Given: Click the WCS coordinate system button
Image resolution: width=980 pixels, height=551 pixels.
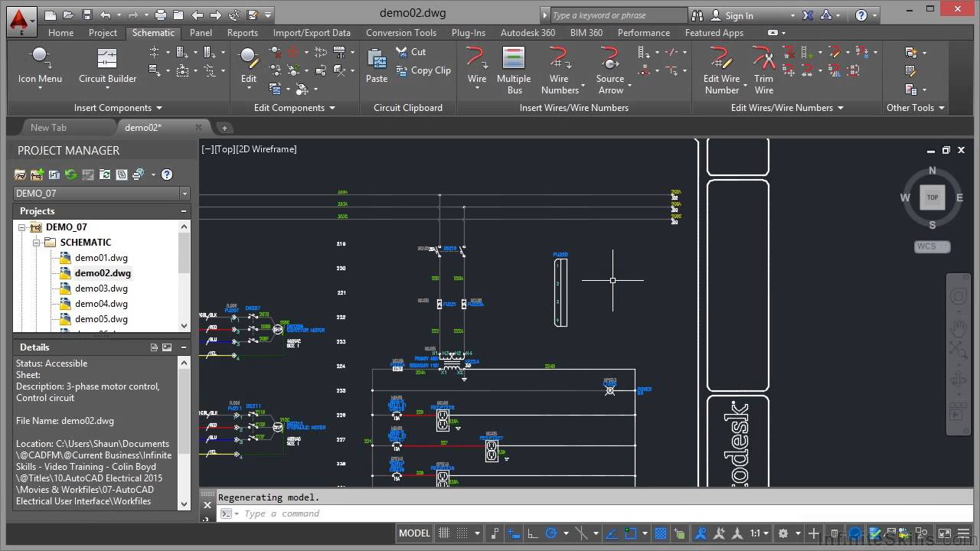Looking at the screenshot, I should 933,246.
